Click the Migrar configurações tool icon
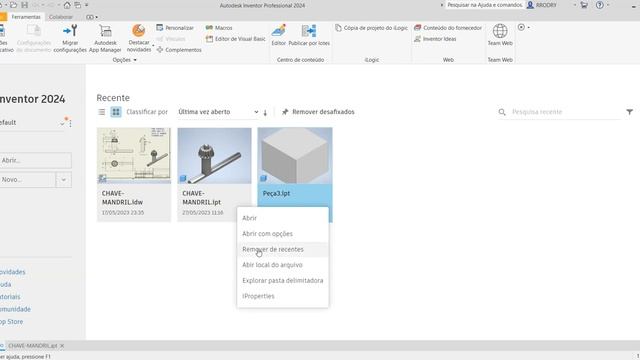Screen dimensions: 640x360 pos(70,31)
